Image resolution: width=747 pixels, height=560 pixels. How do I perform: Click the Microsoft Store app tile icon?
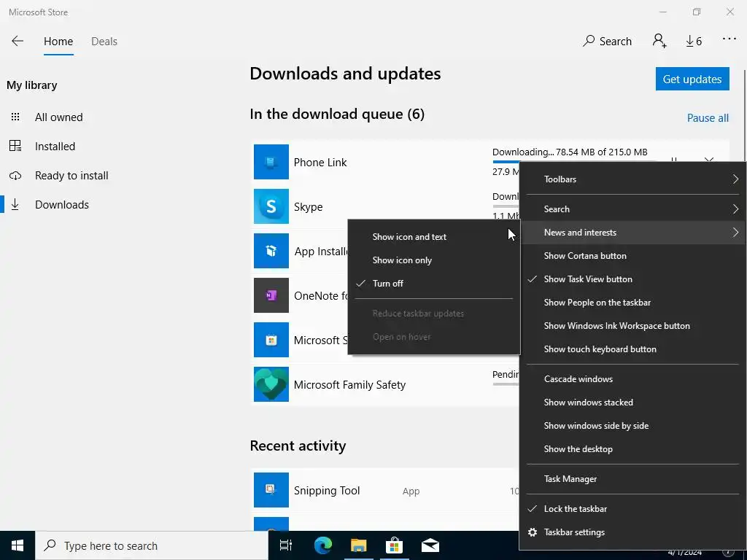point(271,340)
